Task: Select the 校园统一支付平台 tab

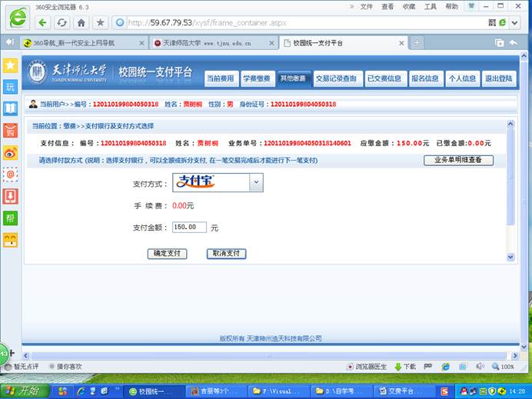Action: tap(344, 43)
